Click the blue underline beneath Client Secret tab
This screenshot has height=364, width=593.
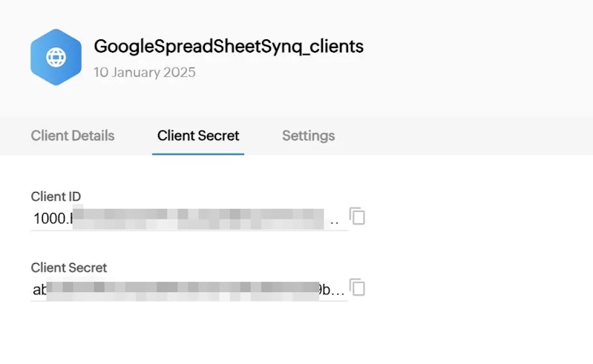click(x=198, y=154)
